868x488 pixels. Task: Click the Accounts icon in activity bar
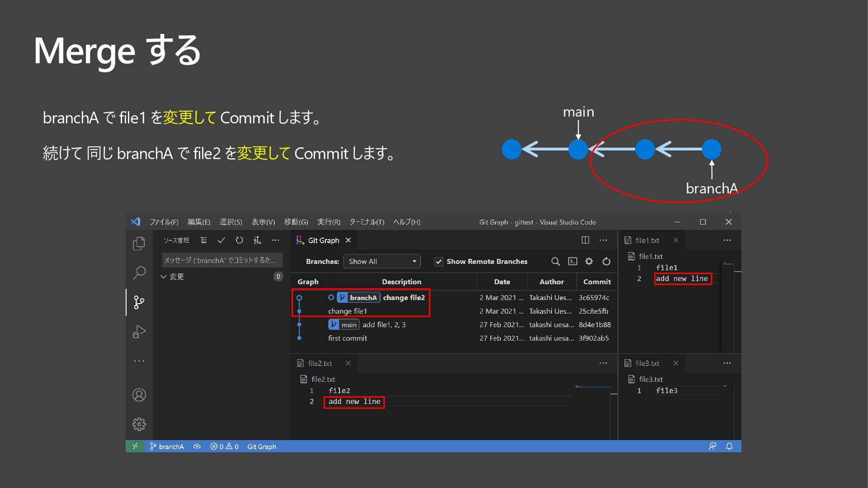139,395
